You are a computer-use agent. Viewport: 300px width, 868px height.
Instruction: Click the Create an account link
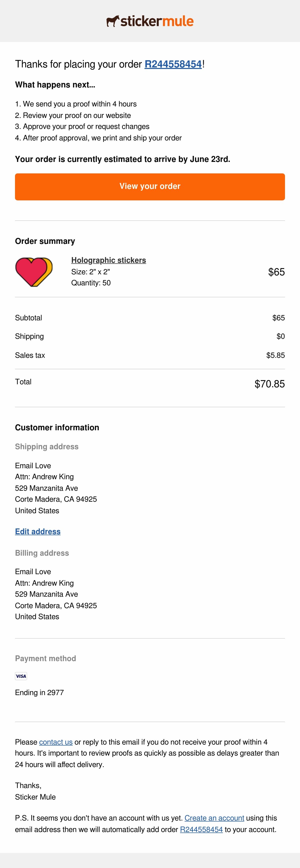214,818
